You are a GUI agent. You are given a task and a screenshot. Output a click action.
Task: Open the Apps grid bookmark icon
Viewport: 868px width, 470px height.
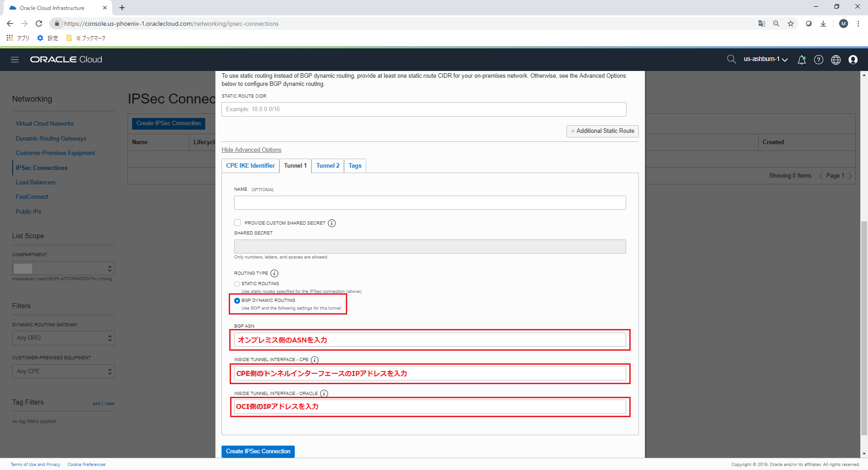pyautogui.click(x=18, y=38)
